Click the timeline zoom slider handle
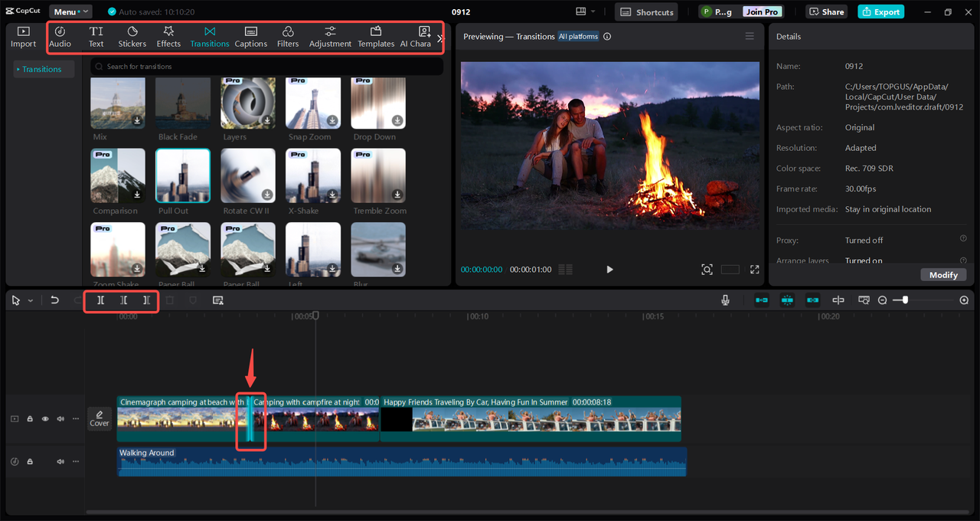 (x=905, y=300)
